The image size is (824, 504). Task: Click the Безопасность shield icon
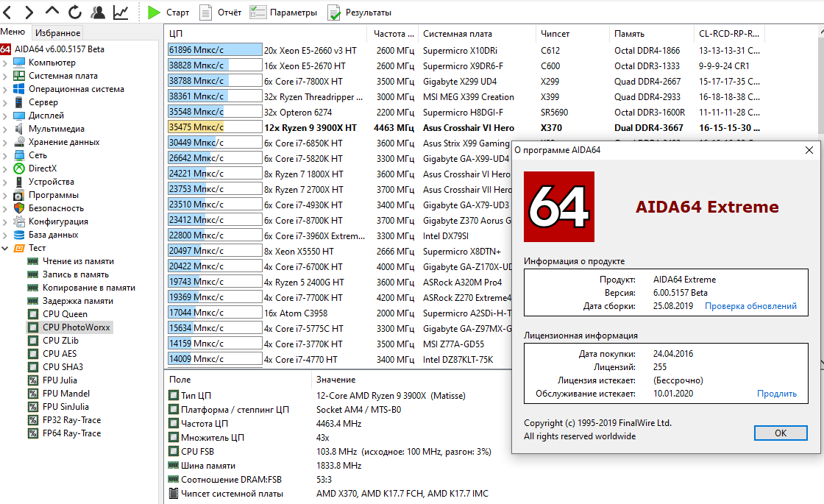click(19, 208)
